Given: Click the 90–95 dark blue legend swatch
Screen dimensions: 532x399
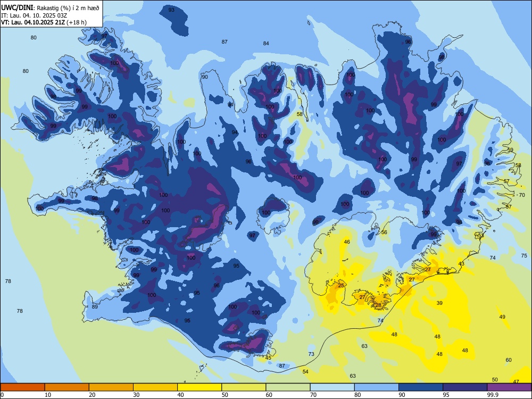Looking at the screenshot, I should [x=421, y=387].
